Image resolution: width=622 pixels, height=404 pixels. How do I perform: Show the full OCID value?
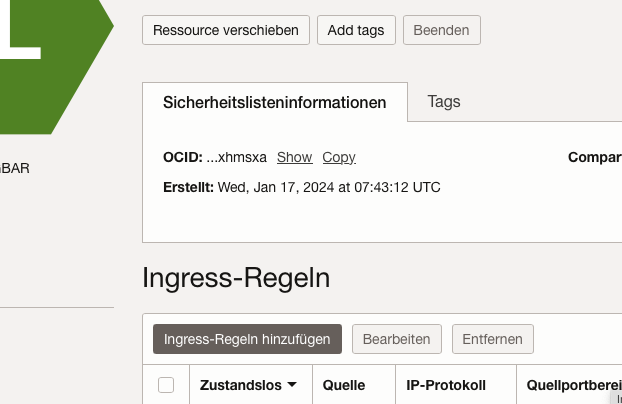[x=294, y=157]
